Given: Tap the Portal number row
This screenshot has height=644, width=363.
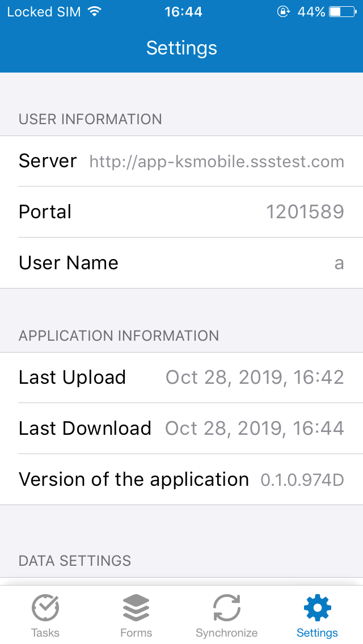Looking at the screenshot, I should pyautogui.click(x=181, y=212).
